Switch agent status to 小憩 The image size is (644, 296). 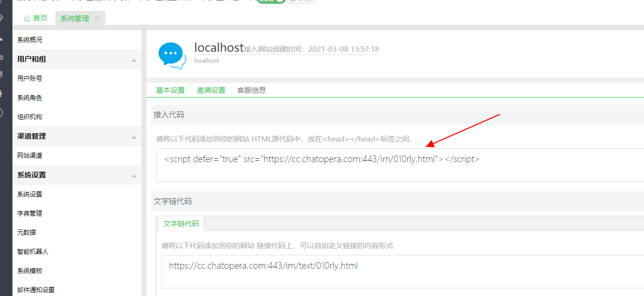tap(301, 1)
